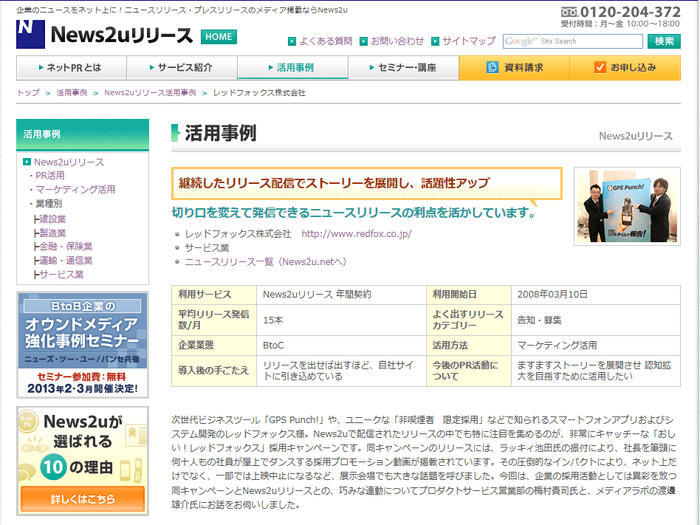Click table cell 2008年03月10日
Image resolution: width=700 pixels, height=525 pixels.
[596, 295]
